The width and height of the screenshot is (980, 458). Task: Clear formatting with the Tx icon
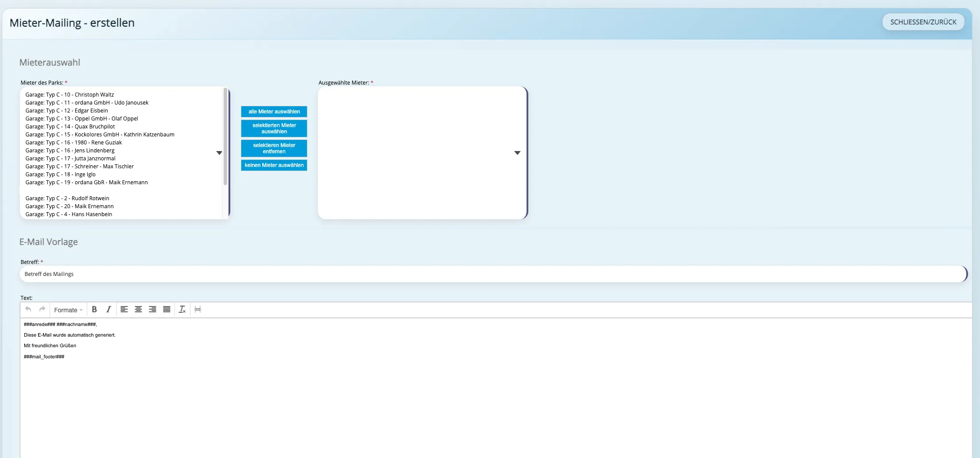182,310
